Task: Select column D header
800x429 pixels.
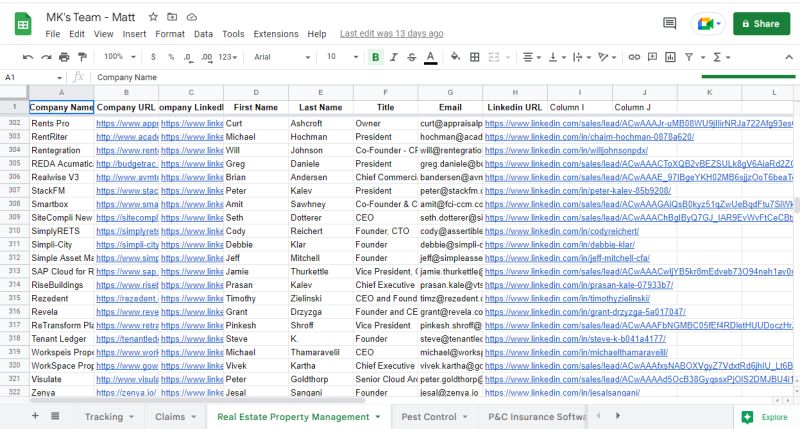Action: point(256,92)
